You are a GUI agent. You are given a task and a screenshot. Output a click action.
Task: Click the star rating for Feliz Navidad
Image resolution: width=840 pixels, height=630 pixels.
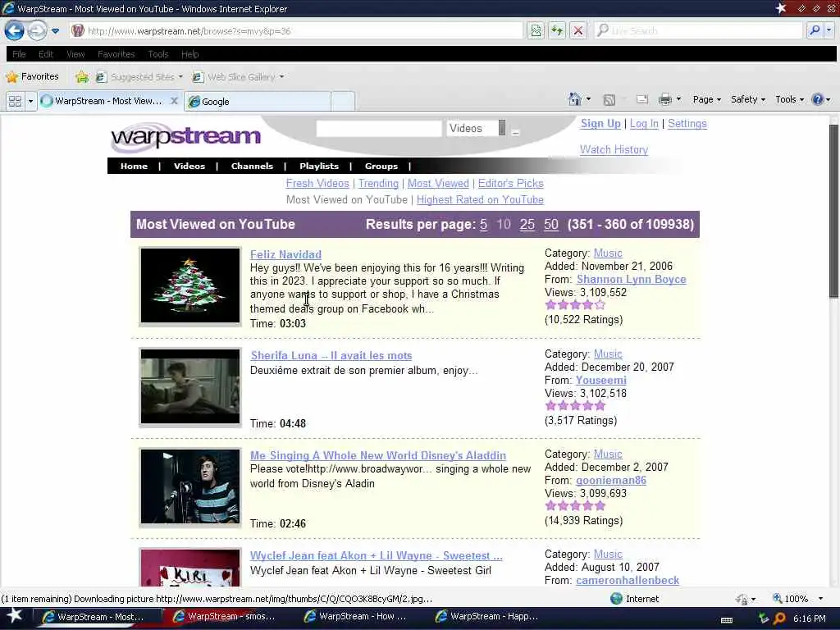tap(575, 305)
